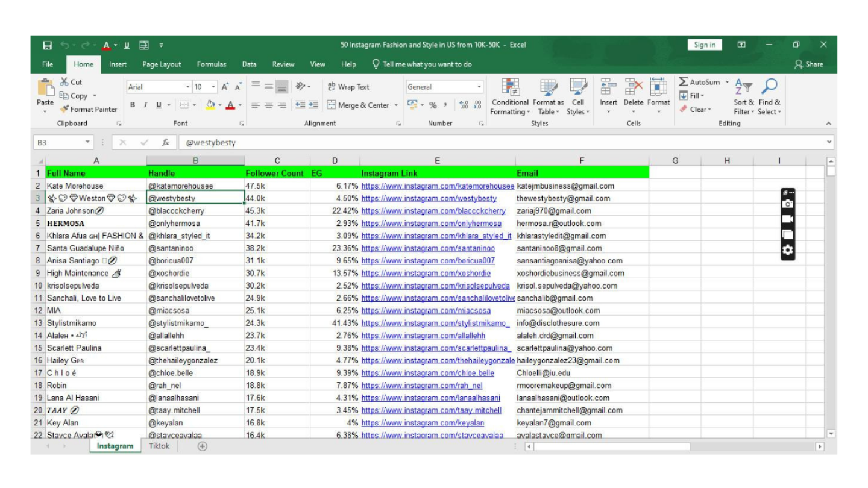Click the Tell me what you want box
Image resolution: width=868 pixels, height=488 pixels.
point(422,64)
